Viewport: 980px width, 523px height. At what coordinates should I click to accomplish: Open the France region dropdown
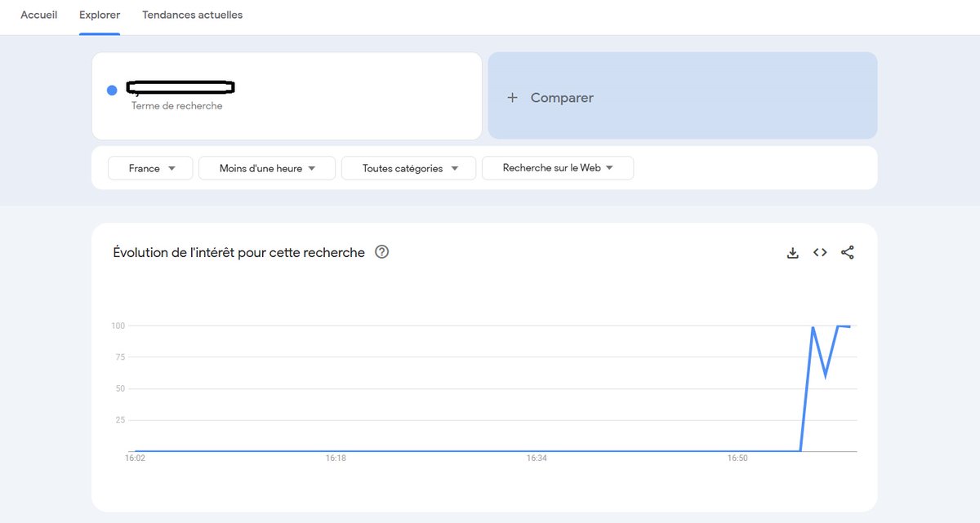tap(149, 168)
